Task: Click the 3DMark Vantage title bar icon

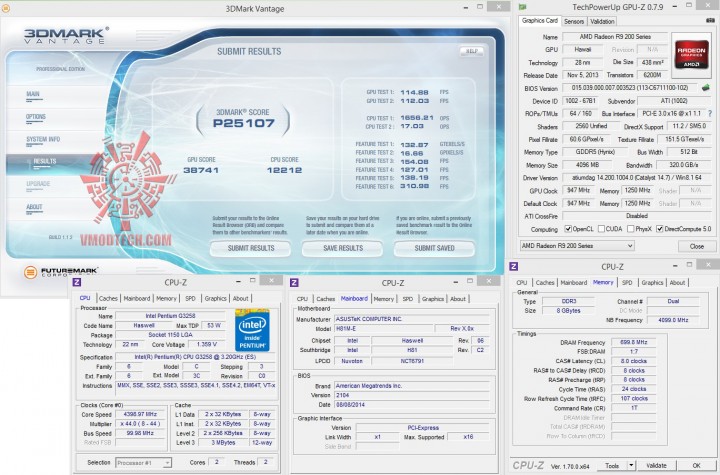Action: tap(6, 8)
